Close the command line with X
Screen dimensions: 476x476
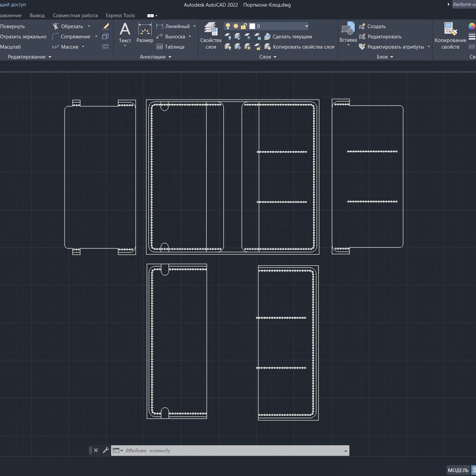[x=96, y=450]
